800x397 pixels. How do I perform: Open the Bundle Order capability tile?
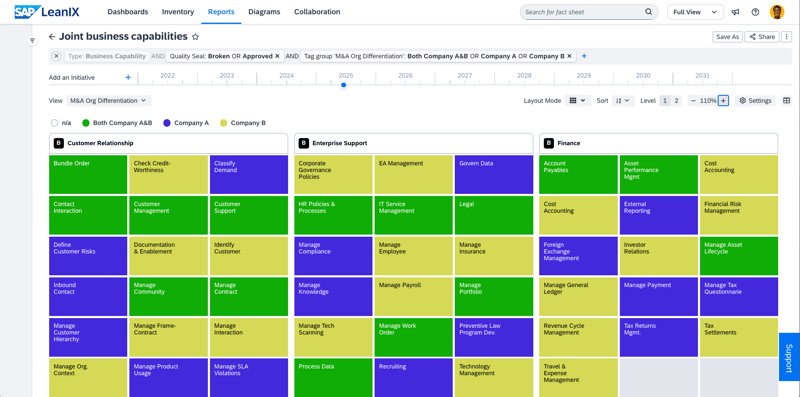coord(88,175)
